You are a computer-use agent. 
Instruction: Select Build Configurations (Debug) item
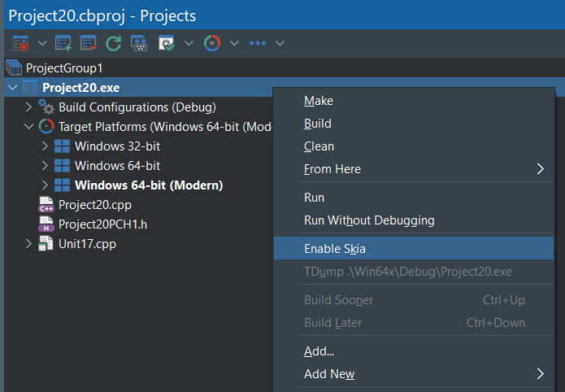click(137, 107)
